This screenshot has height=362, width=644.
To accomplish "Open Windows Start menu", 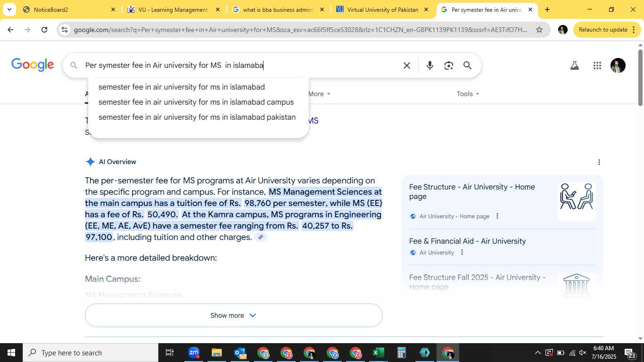I will [11, 353].
